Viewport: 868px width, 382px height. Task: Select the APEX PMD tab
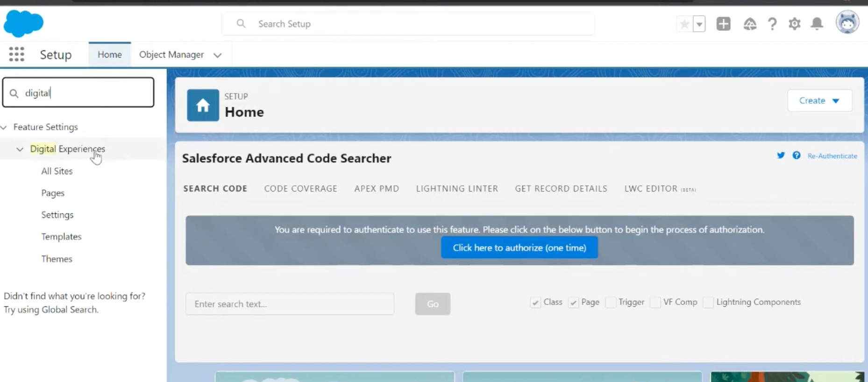[377, 189]
